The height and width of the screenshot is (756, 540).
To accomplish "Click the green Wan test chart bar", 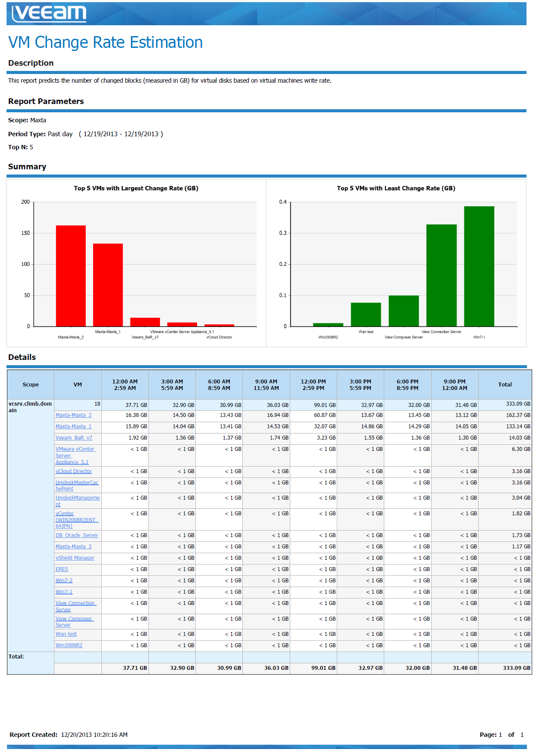I will pos(366,315).
